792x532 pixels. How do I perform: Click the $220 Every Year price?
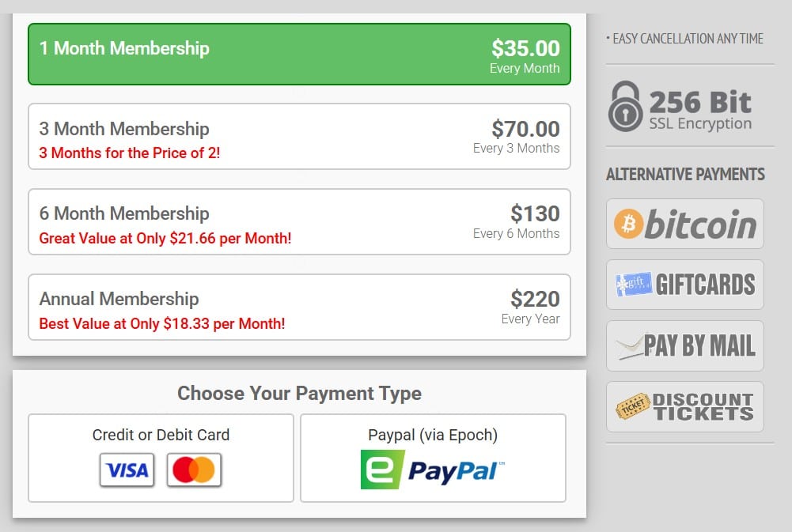pos(531,307)
